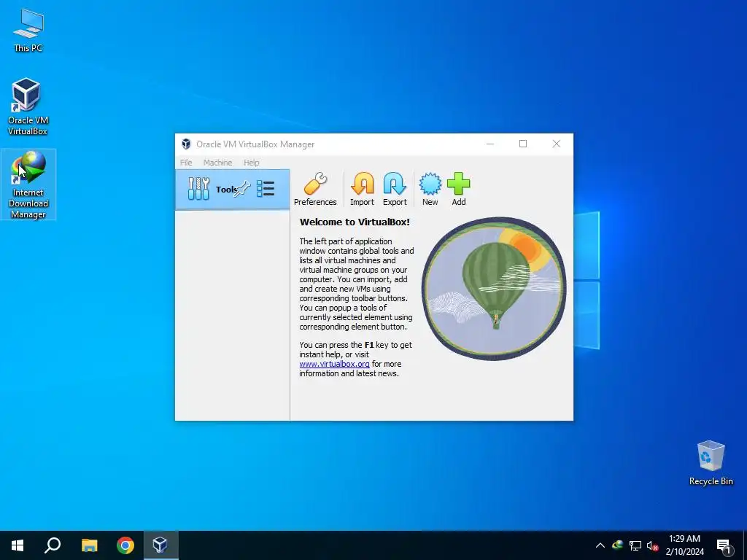The image size is (747, 560).
Task: Open the Windows Start menu
Action: (18, 545)
